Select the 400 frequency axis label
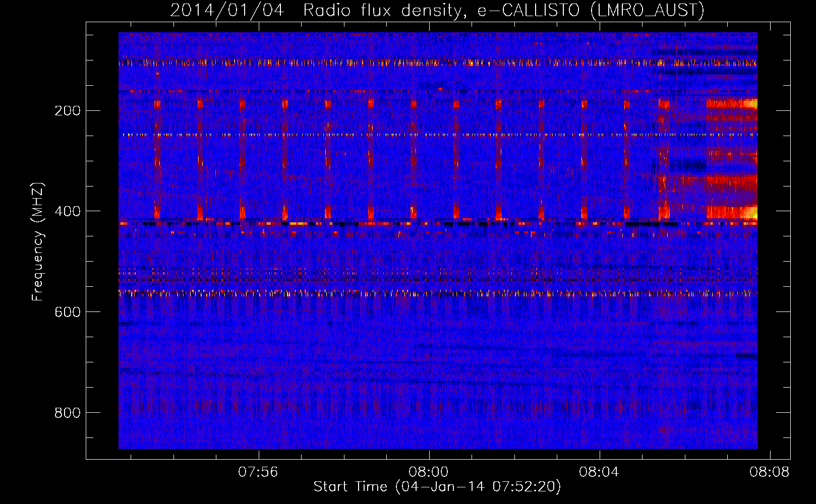This screenshot has height=504, width=816. click(x=68, y=211)
